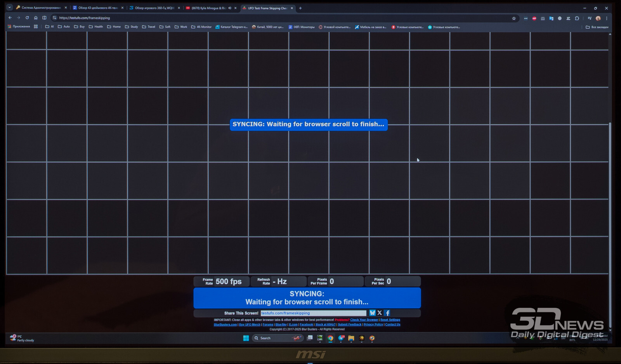This screenshot has height=364, width=621.
Task: Expand the 4K-Monitor bookmarks folder
Action: tap(201, 27)
